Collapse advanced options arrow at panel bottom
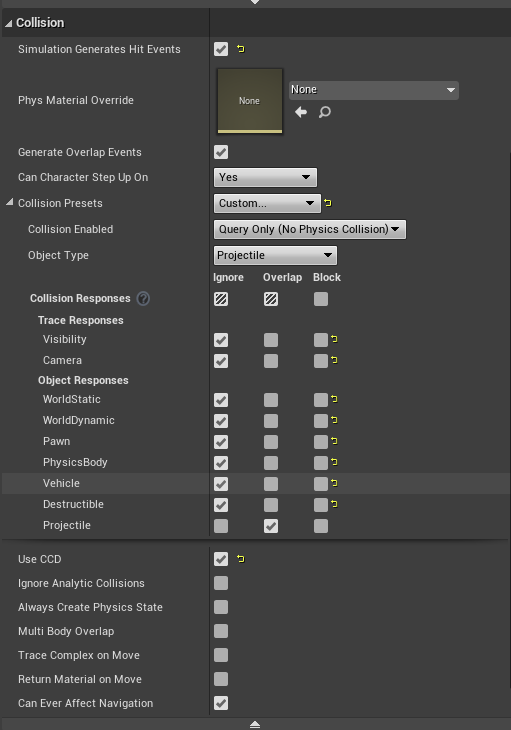 tap(255, 724)
